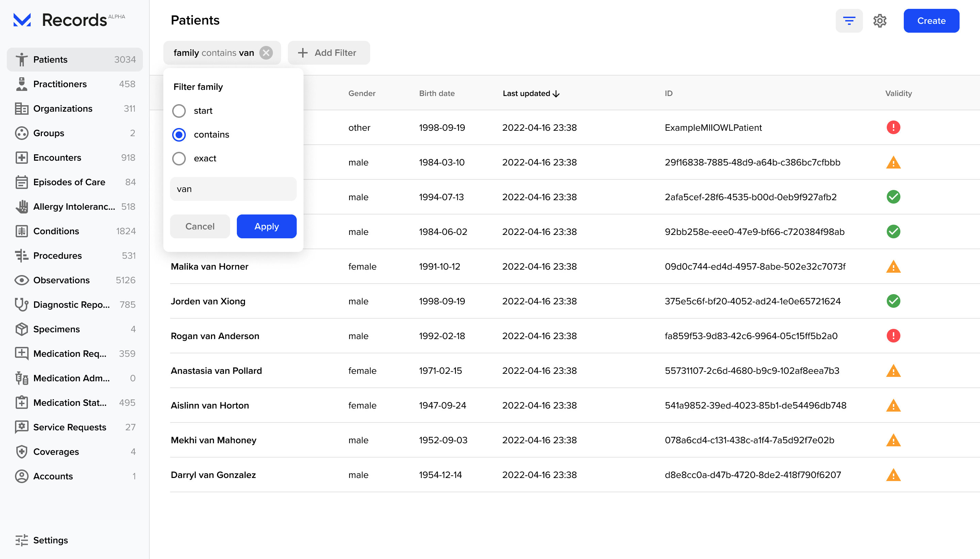Click warning triangle for Darryl van Gonzalez
Screen dimensions: 980x559
893,475
